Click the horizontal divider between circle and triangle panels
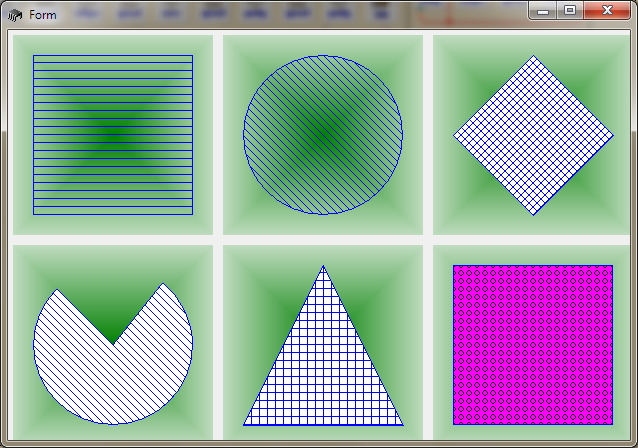638x448 pixels. click(323, 240)
